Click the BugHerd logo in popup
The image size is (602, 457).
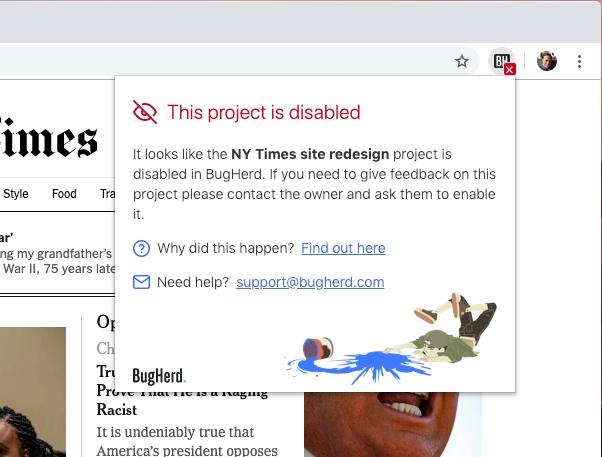pyautogui.click(x=159, y=376)
